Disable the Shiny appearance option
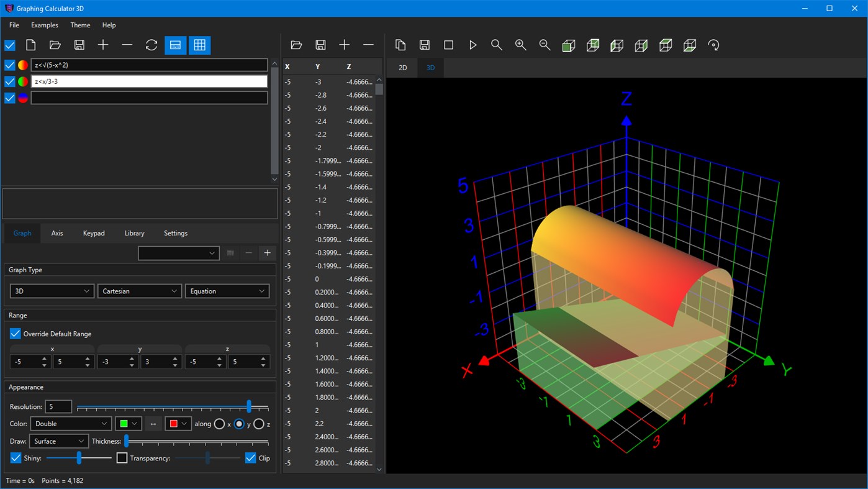868x489 pixels. click(16, 458)
